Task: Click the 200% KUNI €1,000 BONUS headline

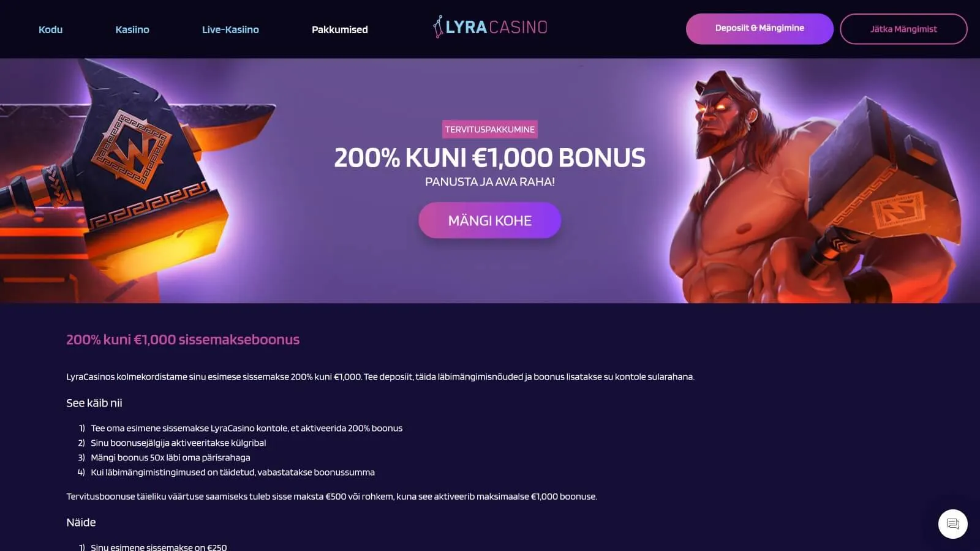Action: [x=489, y=158]
